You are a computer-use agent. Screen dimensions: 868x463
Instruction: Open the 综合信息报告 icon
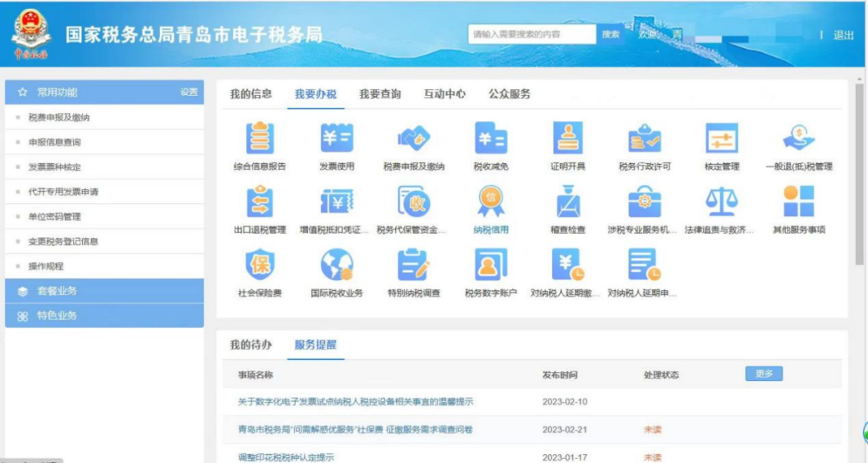[260, 138]
